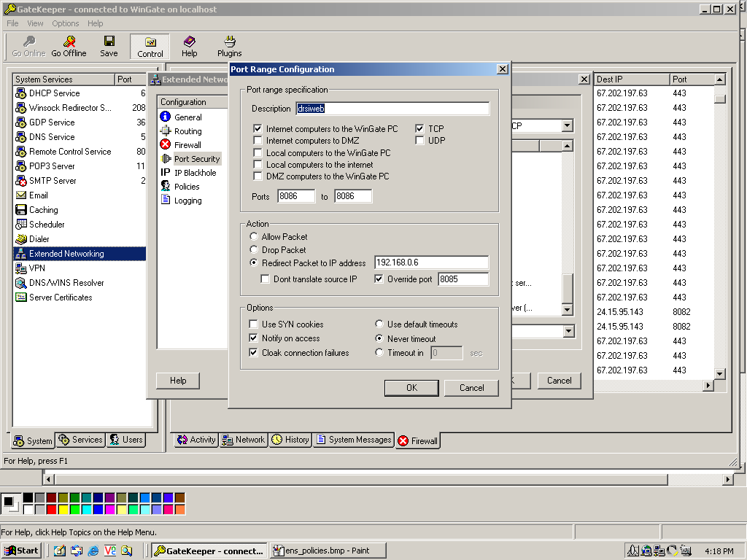Switch to the Users tab

[x=125, y=440]
